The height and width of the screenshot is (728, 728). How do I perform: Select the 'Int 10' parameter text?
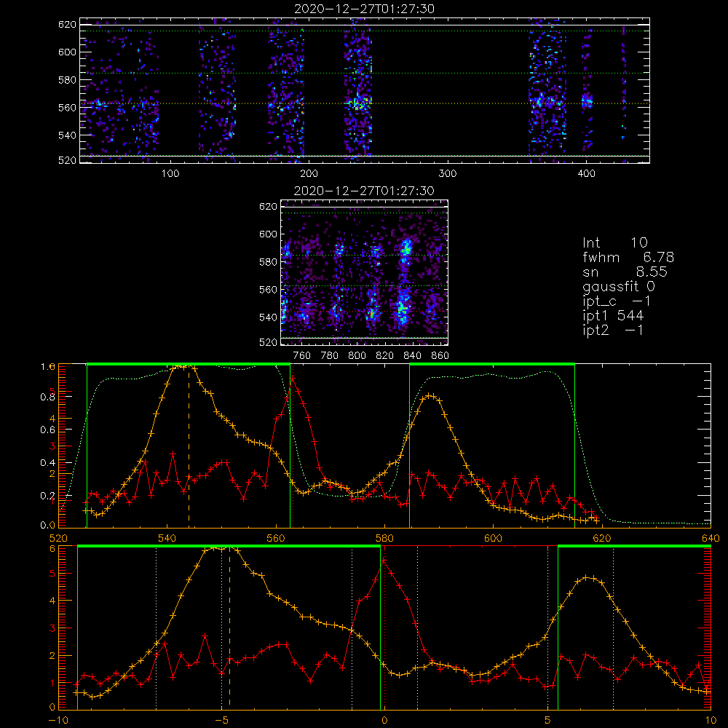[x=615, y=242]
